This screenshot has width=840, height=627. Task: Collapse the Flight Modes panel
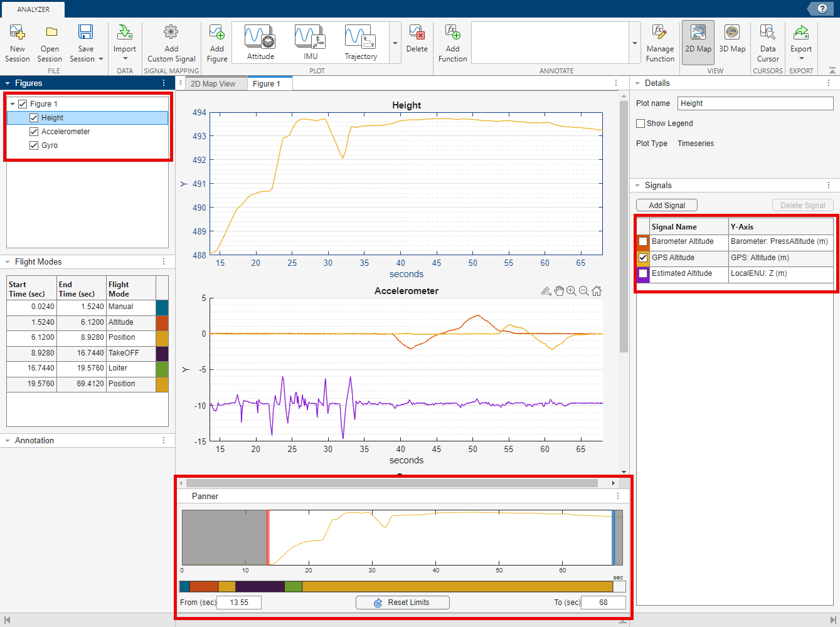8,262
